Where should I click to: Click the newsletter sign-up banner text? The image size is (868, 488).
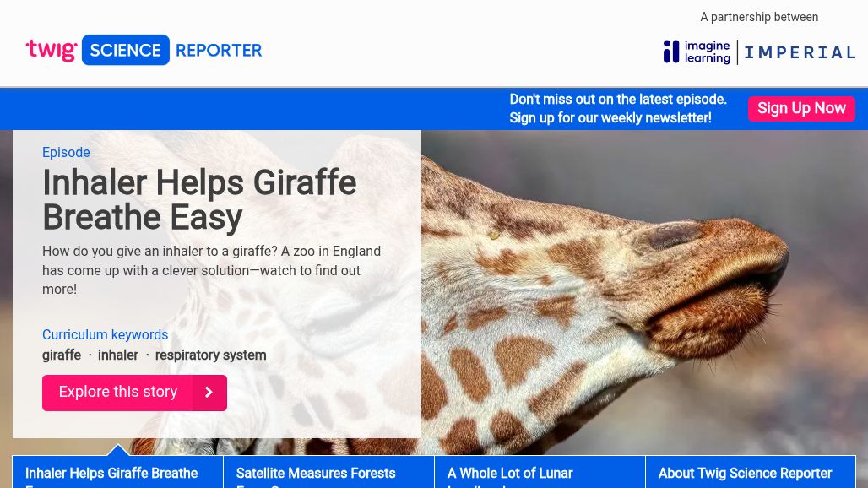[x=618, y=108]
